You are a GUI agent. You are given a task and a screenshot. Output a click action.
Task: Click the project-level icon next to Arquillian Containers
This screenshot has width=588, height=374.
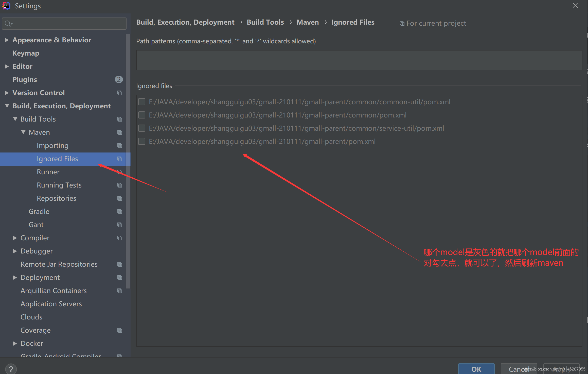click(x=120, y=291)
